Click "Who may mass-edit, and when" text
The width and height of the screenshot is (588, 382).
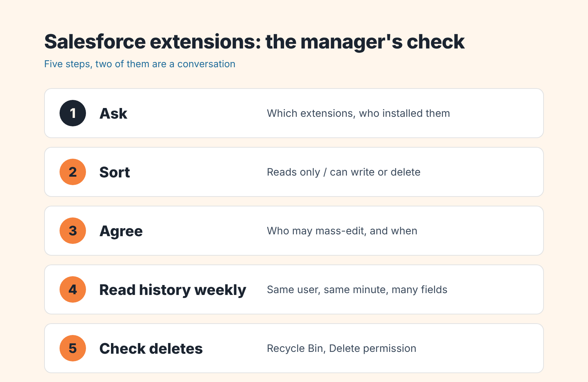[x=342, y=231]
